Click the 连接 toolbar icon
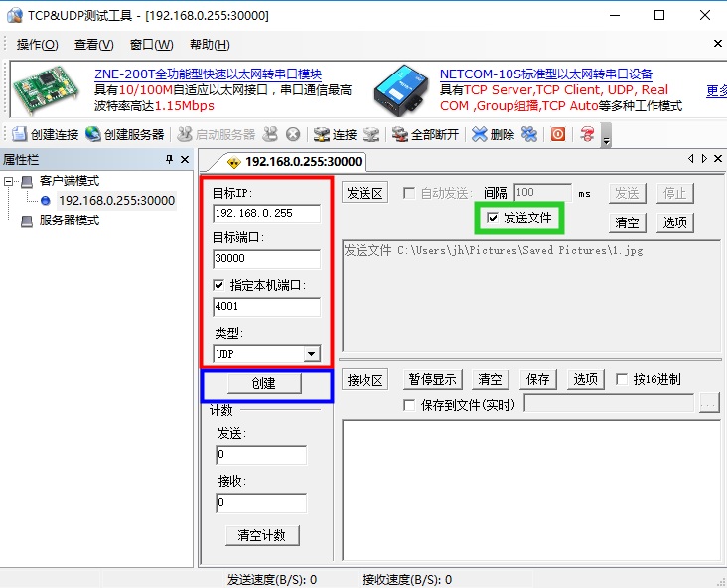This screenshot has height=588, width=727. (x=322, y=134)
